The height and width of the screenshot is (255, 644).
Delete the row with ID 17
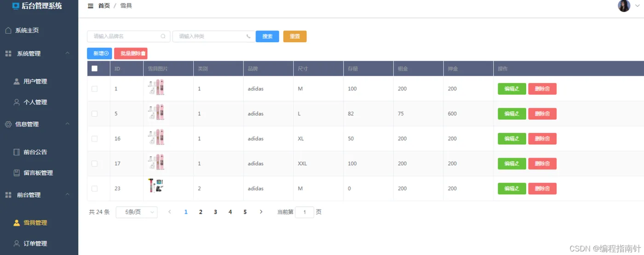click(542, 164)
